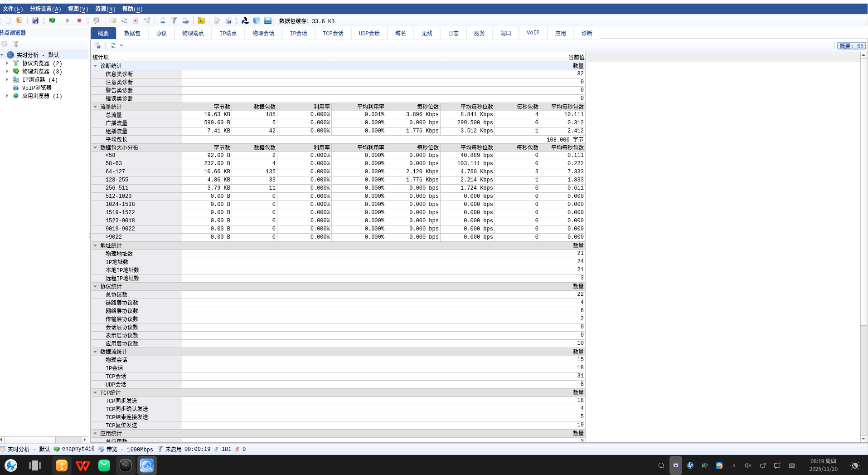Click the vertical scrollbar down arrow
The image size is (868, 475).
[x=863, y=439]
